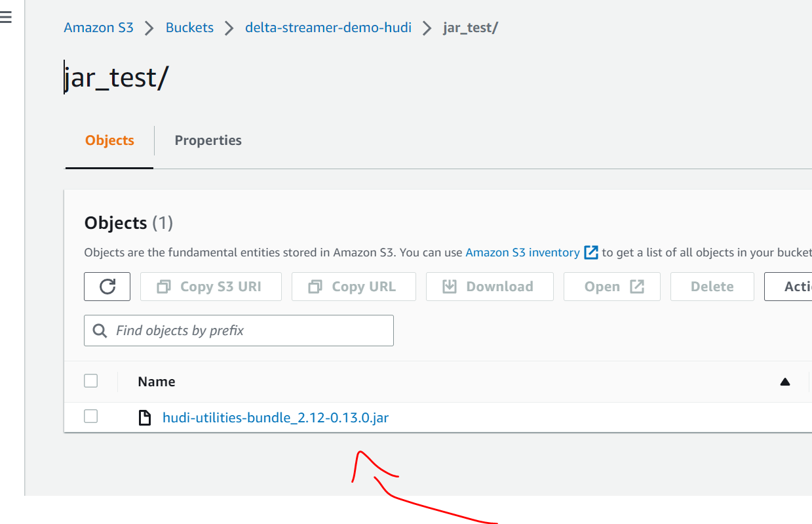The width and height of the screenshot is (812, 524).
Task: Click the jar_test/ breadcrumb text
Action: [471, 28]
